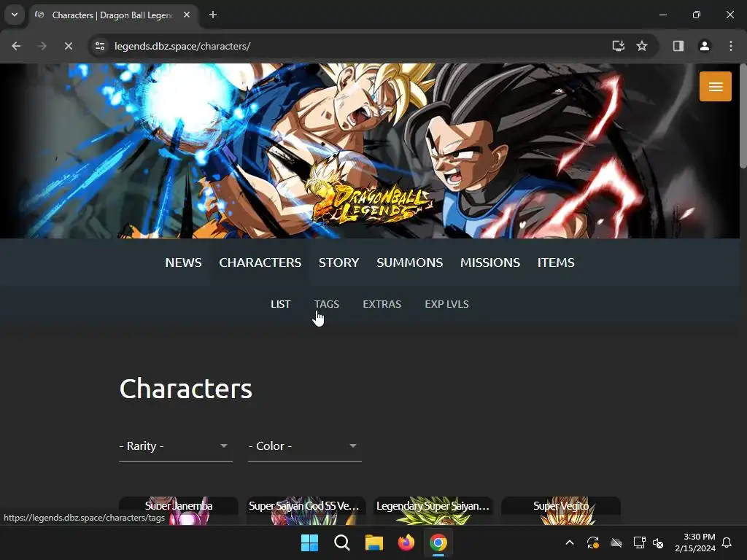Open the site information icon in address bar
The height and width of the screenshot is (560, 747).
coord(100,46)
